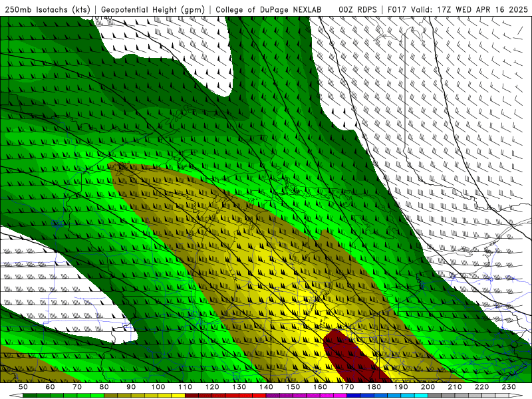Click the legend value 150
Image resolution: width=532 pixels, height=399 pixels.
[x=293, y=387]
